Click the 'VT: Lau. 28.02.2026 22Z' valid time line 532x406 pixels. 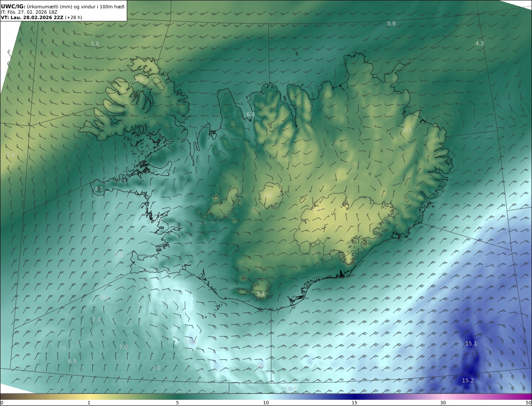click(x=41, y=17)
